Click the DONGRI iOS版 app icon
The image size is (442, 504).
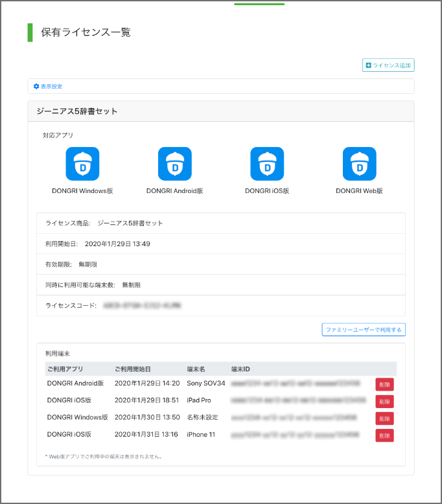tap(267, 164)
